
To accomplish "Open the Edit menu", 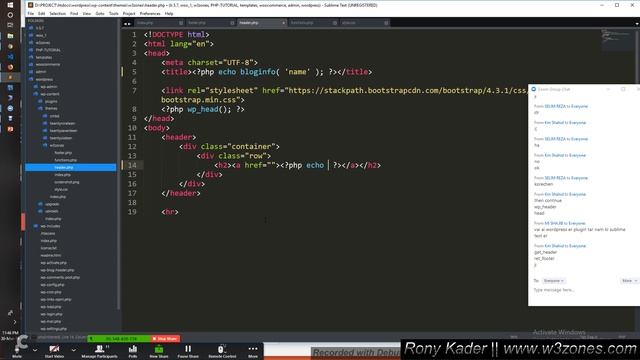I will click(41, 13).
